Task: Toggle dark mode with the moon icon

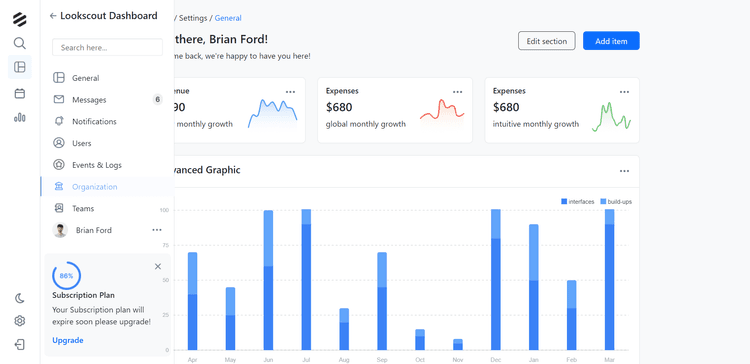Action: coord(20,298)
